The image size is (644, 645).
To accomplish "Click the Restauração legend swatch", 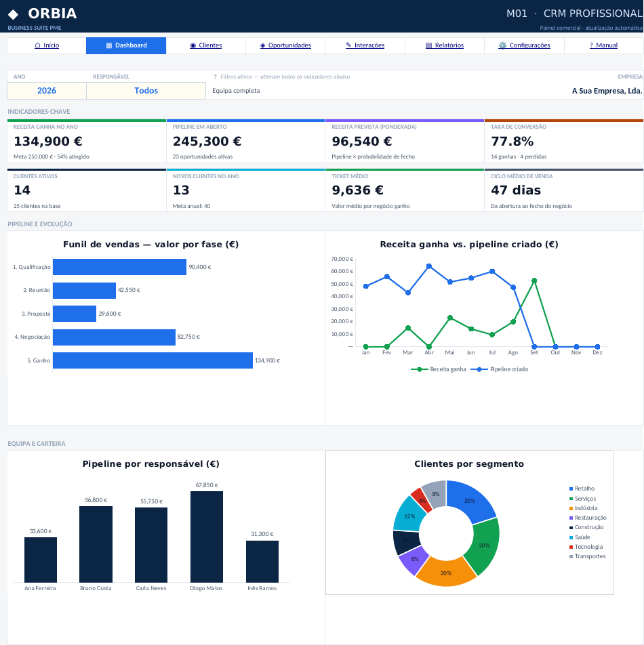I will click(571, 518).
